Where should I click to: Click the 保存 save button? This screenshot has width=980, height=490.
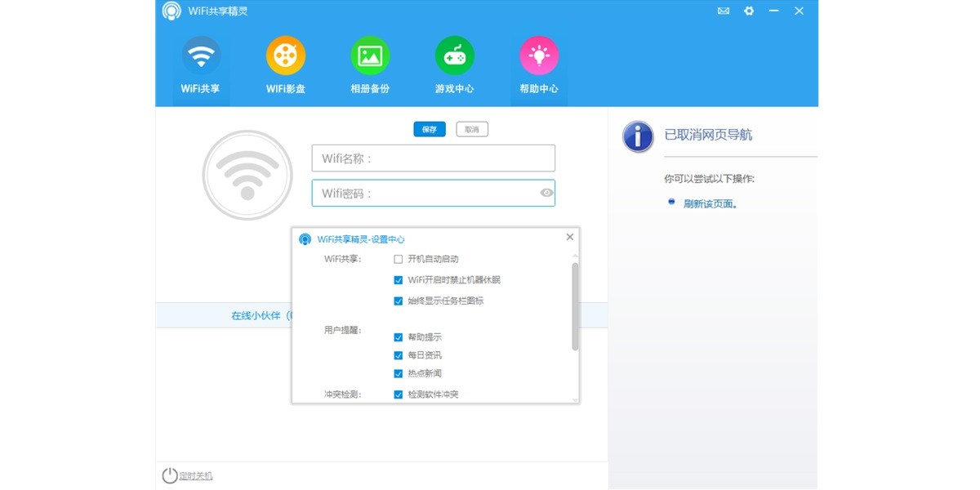point(430,129)
